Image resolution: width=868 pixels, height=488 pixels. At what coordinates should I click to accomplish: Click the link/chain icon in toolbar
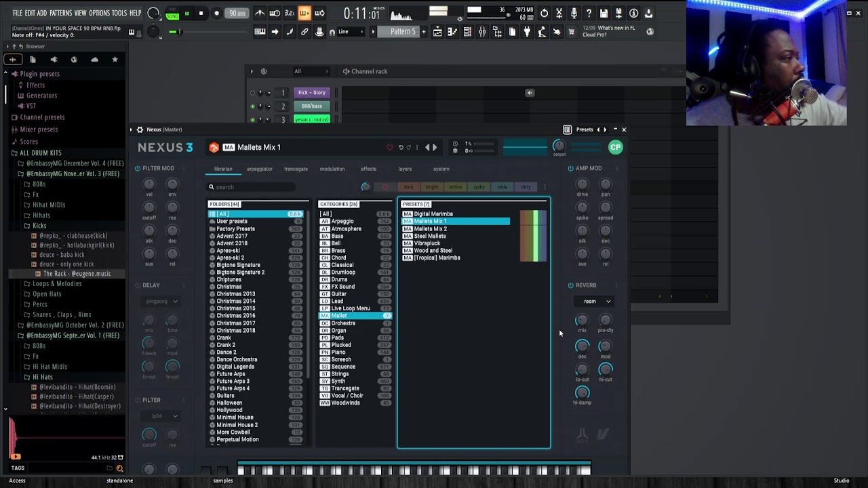click(x=304, y=32)
